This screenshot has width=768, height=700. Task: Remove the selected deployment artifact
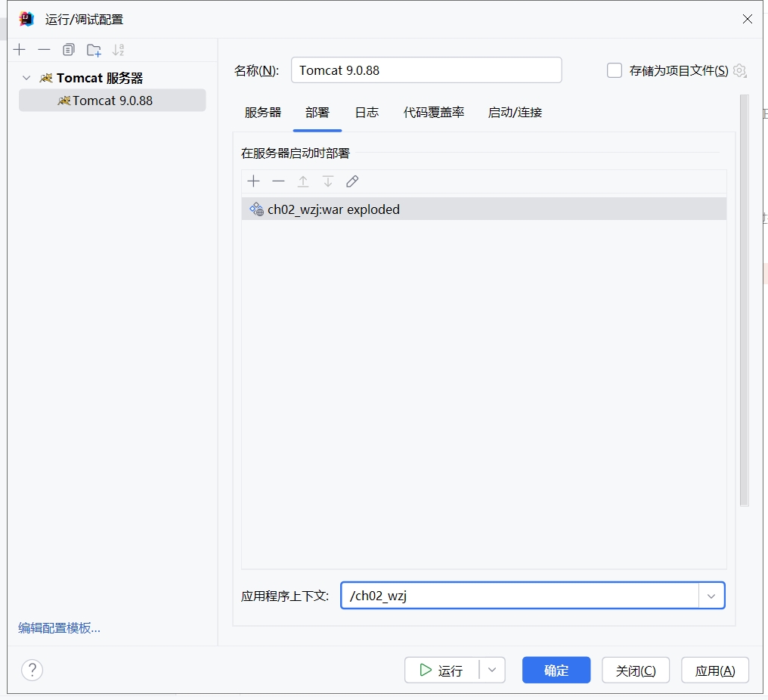278,181
